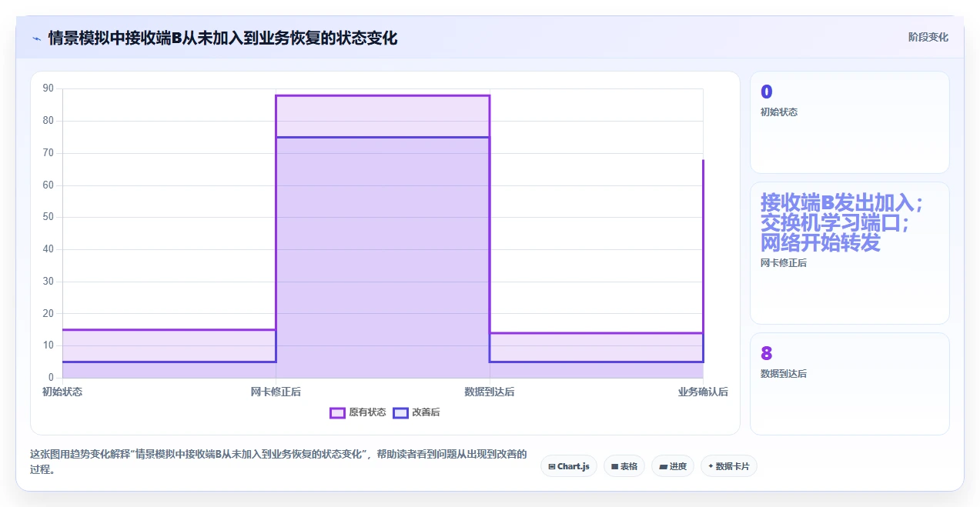Click the lightning icon beside the title
Image resolution: width=980 pixels, height=507 pixels.
point(36,38)
